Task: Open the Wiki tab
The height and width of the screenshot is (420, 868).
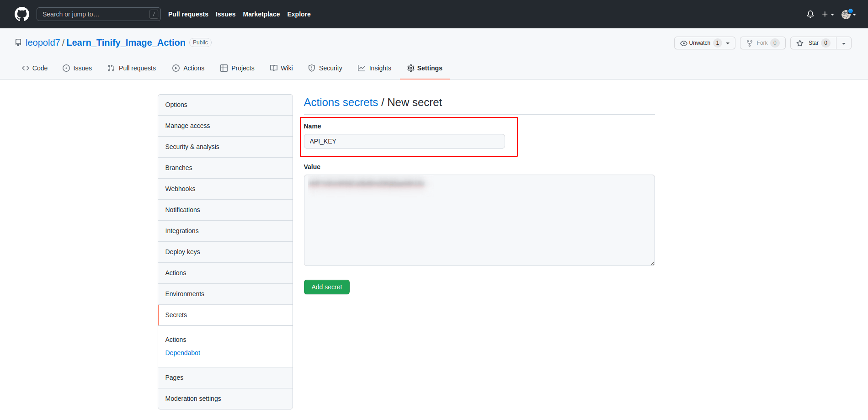Action: click(281, 68)
